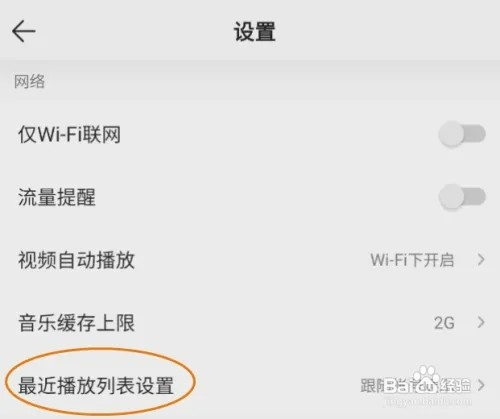Image resolution: width=500 pixels, height=419 pixels.
Task: Click the value text beside 最近播放列表设置
Action: pyautogui.click(x=415, y=386)
